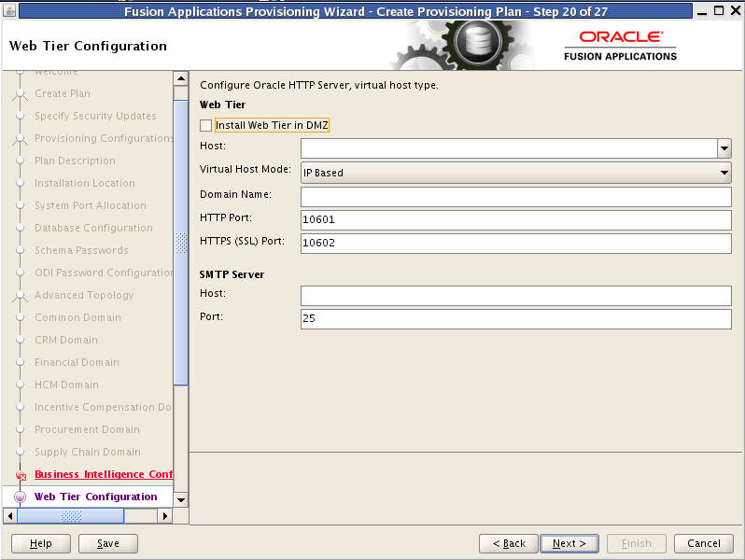
Task: Click the sidebar horizontal scrollbar thumb
Action: (x=71, y=516)
